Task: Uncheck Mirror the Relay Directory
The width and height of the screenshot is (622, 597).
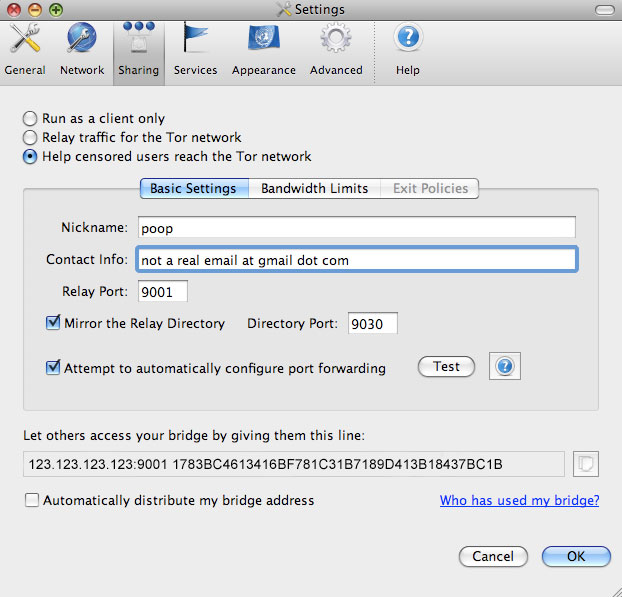Action: click(54, 324)
